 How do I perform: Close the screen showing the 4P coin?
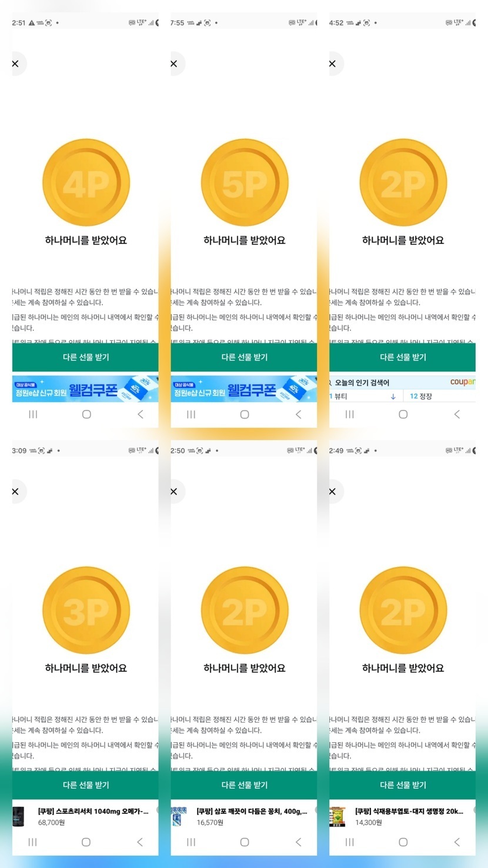pos(16,64)
